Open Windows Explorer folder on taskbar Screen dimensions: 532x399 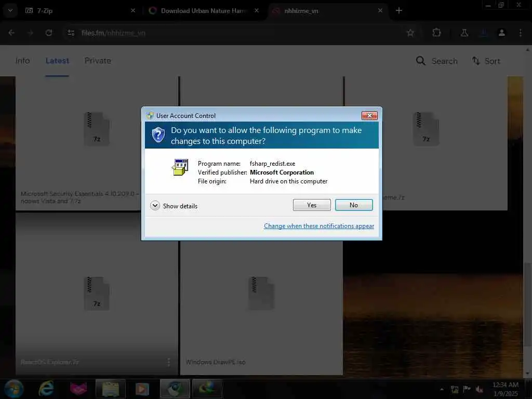point(111,389)
